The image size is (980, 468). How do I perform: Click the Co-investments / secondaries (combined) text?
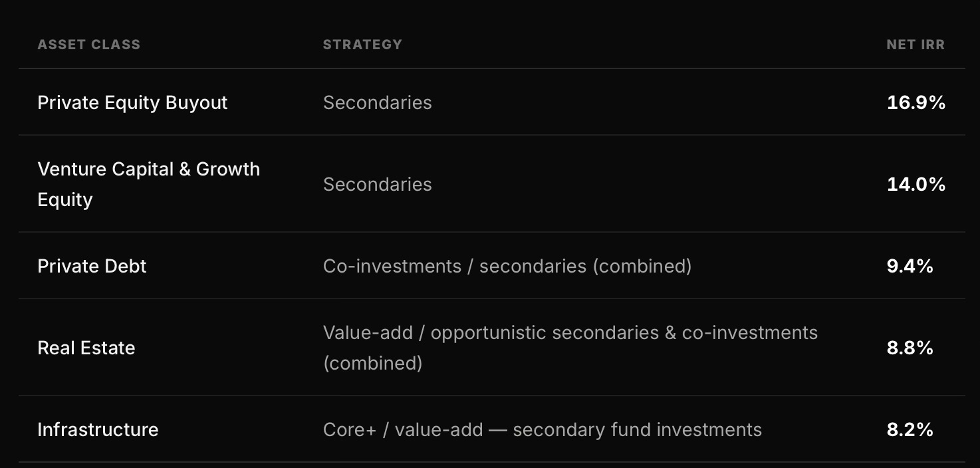(x=507, y=266)
